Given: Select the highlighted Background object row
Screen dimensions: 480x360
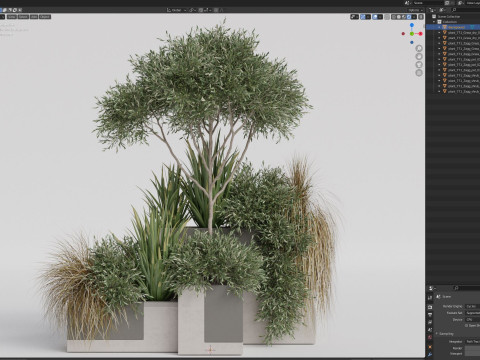Looking at the screenshot, I should [453, 27].
